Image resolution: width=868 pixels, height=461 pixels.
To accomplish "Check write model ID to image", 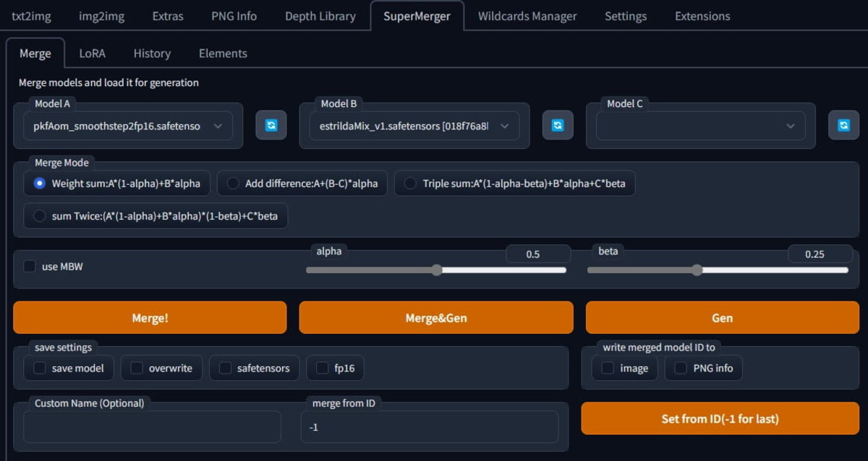I will tap(625, 369).
